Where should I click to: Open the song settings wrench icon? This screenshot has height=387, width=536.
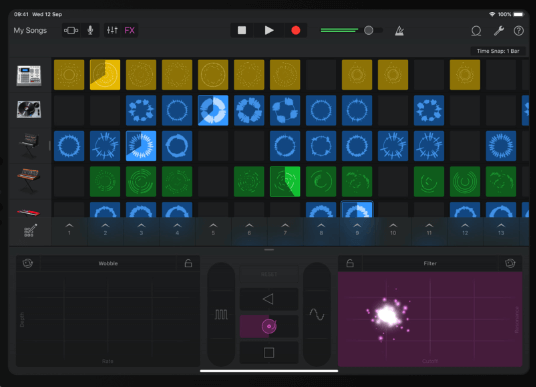[x=499, y=31]
